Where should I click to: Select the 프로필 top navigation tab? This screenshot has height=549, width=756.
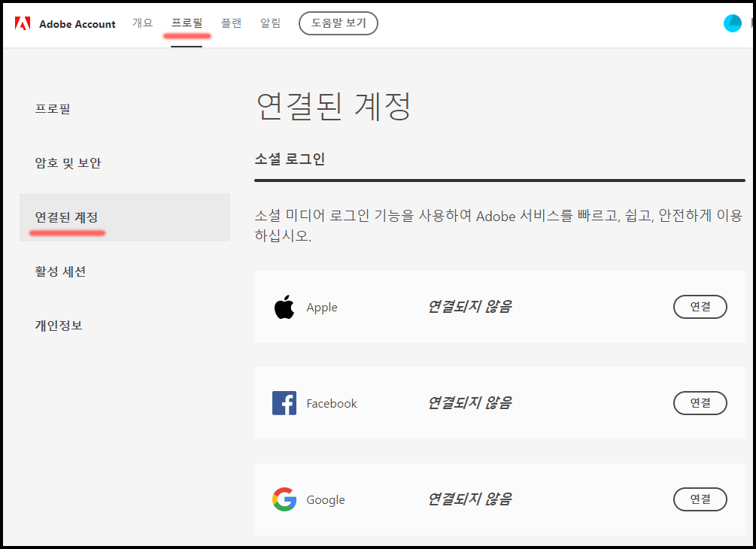(187, 23)
